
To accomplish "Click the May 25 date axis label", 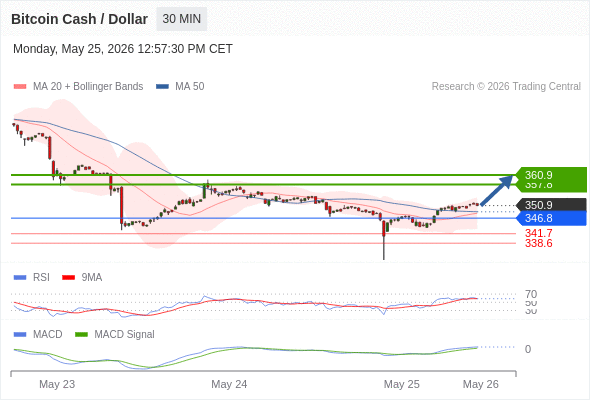I will 401,384.
